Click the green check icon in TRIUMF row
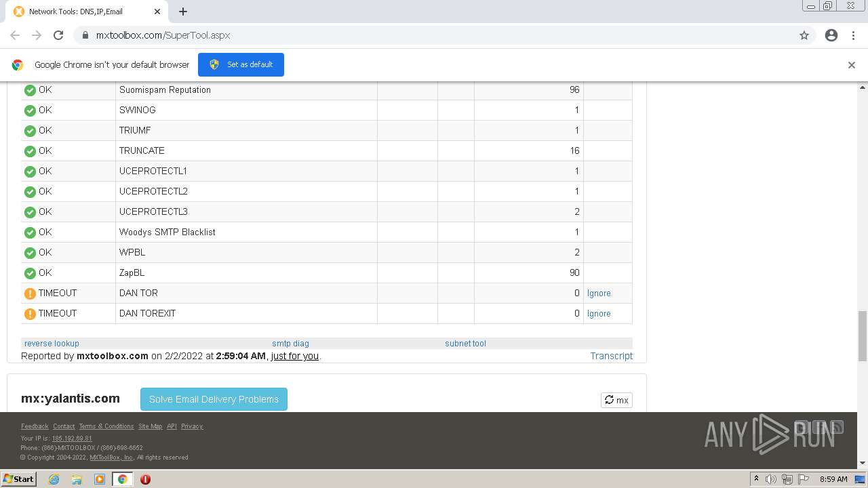 coord(30,131)
